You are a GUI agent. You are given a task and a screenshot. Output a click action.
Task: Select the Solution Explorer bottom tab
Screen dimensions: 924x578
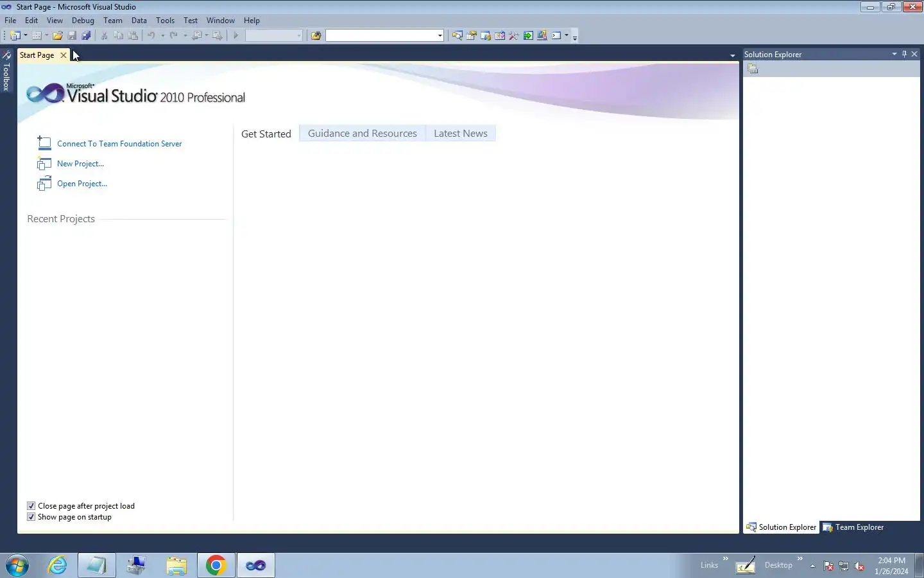click(782, 527)
